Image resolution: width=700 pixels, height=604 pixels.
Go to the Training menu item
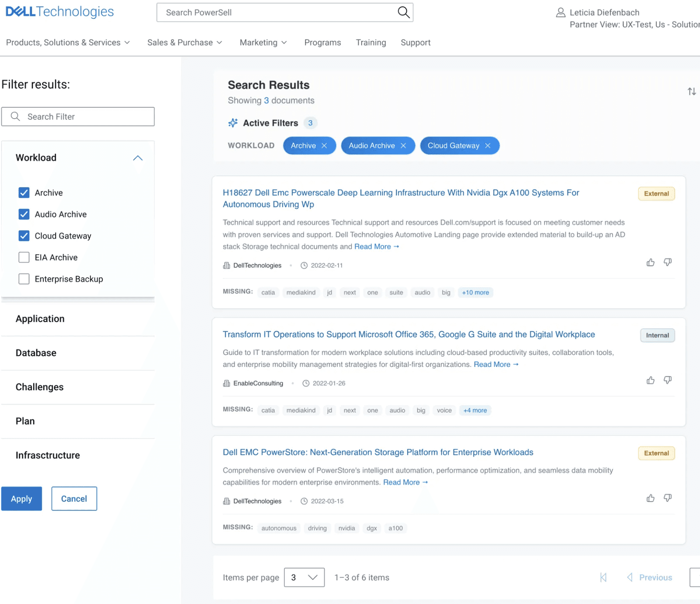click(x=371, y=42)
